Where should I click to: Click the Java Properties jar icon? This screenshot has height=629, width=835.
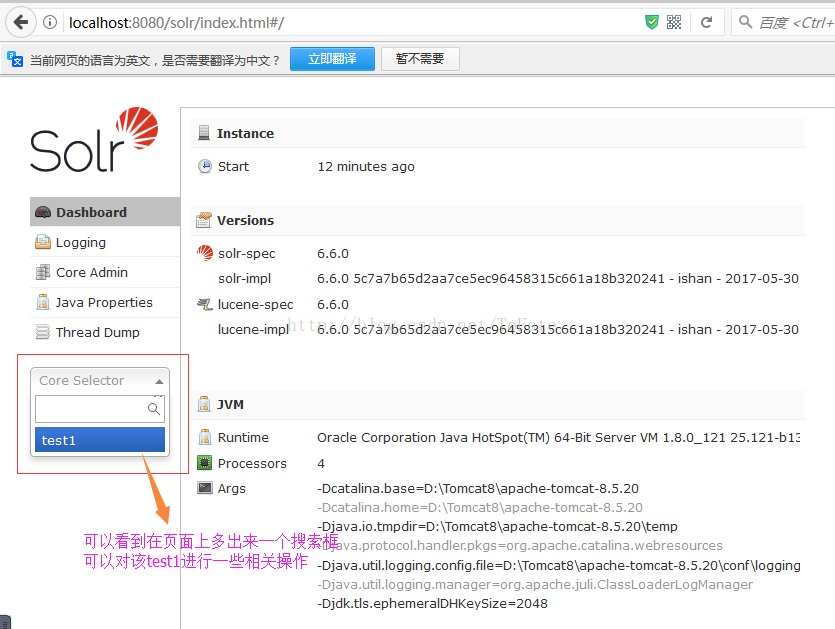point(43,302)
